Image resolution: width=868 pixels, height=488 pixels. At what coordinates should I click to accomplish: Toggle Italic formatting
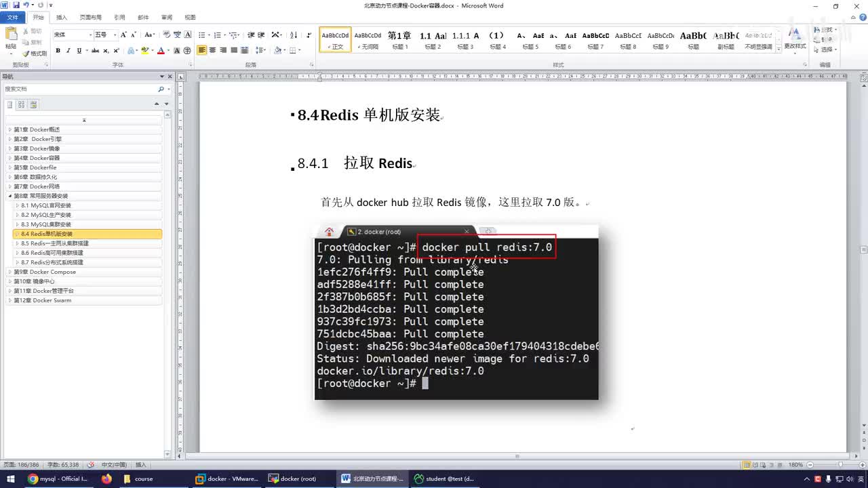[x=68, y=50]
